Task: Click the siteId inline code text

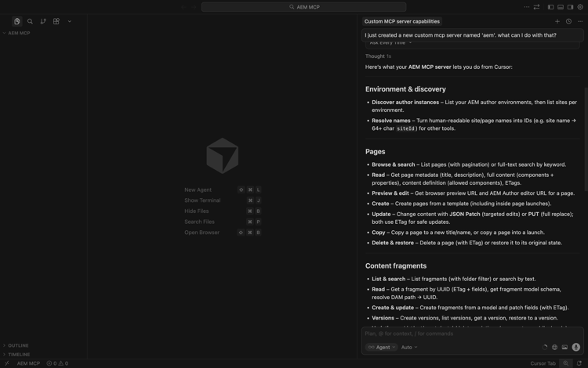Action: [405, 128]
